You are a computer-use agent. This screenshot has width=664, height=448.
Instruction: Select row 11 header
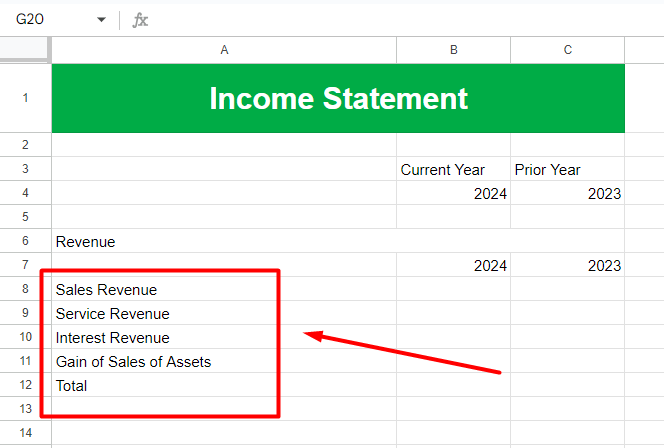pos(25,361)
